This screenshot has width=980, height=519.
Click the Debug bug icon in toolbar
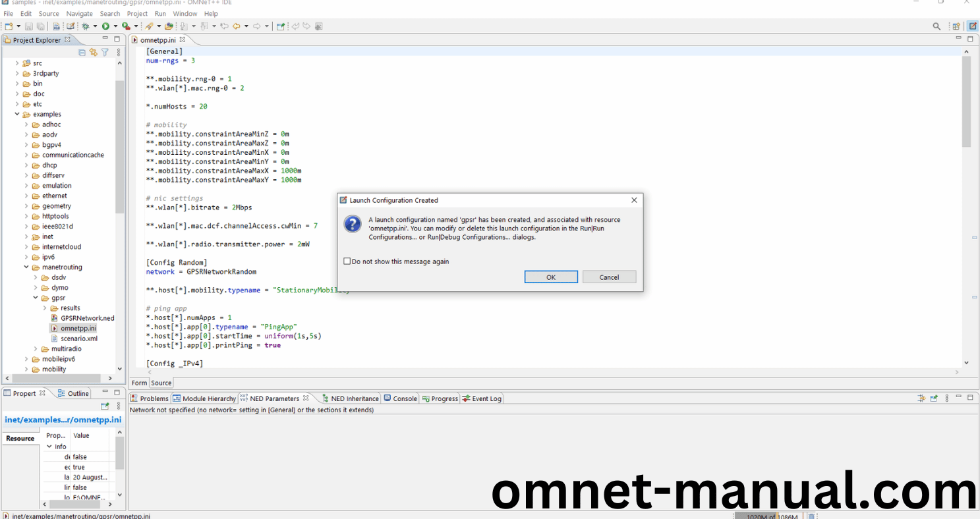click(85, 26)
